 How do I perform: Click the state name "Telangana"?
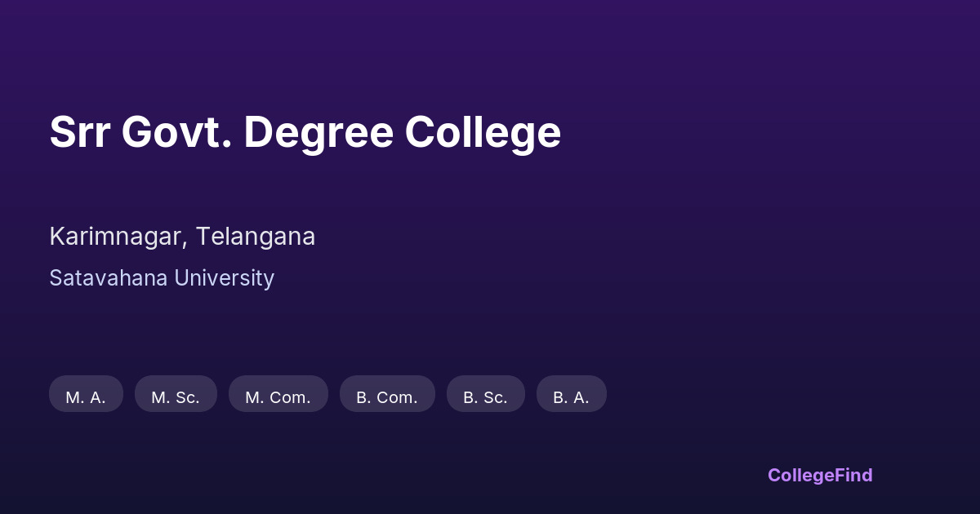(x=255, y=237)
